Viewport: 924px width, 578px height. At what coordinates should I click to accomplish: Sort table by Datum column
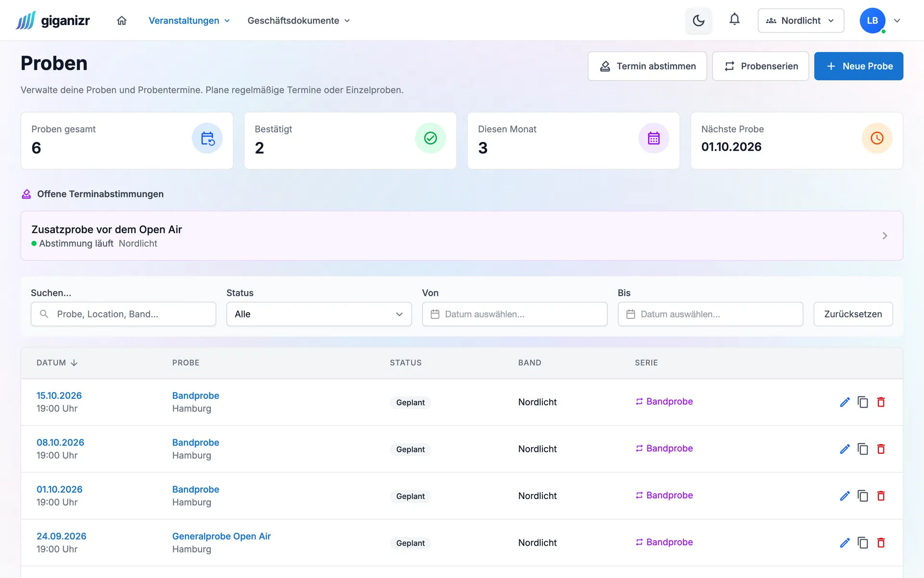(57, 363)
